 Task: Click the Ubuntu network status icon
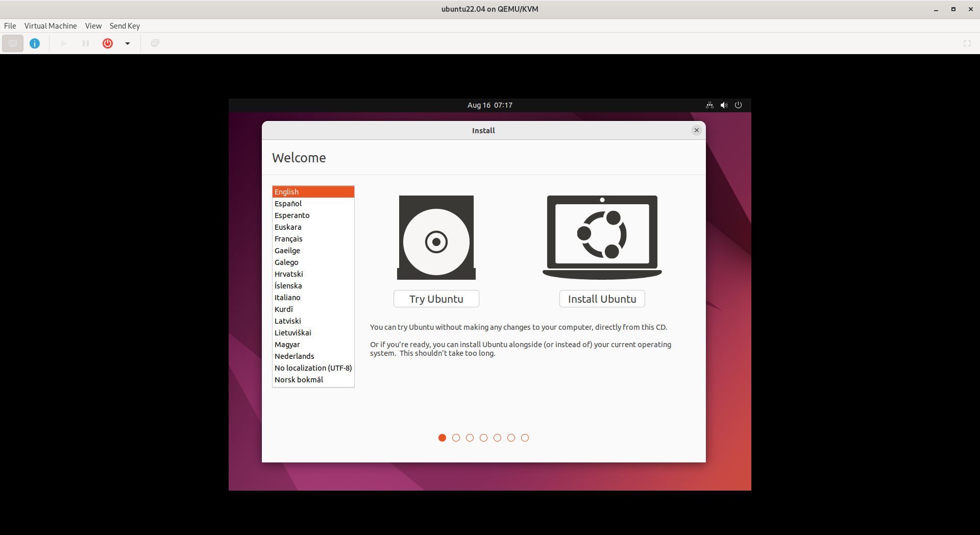point(709,105)
